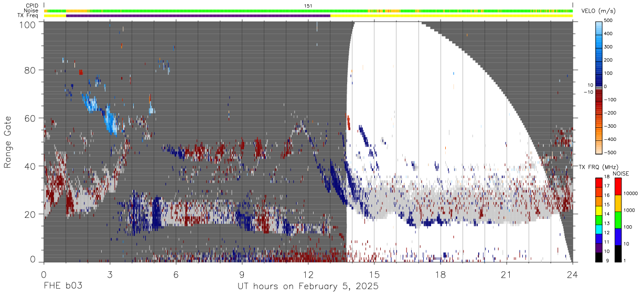This screenshot has height=297, width=644.
Task: Click the 'NOISE' legend title
Action: coord(621,173)
